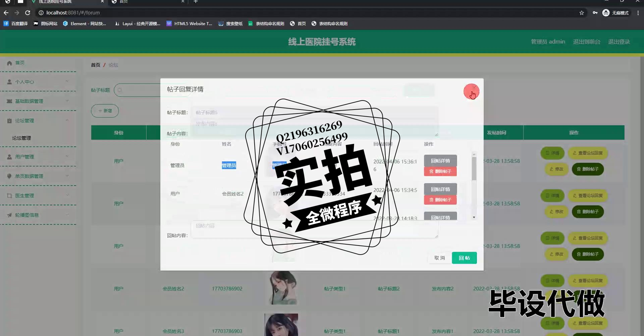This screenshot has height=336, width=644.
Task: Click the 个人中心 user icon
Action: point(9,82)
